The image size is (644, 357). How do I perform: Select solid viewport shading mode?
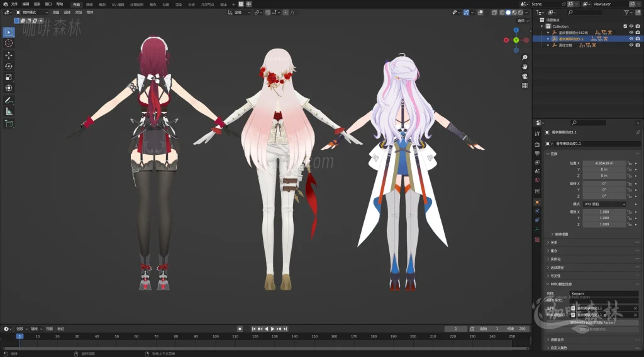click(508, 13)
